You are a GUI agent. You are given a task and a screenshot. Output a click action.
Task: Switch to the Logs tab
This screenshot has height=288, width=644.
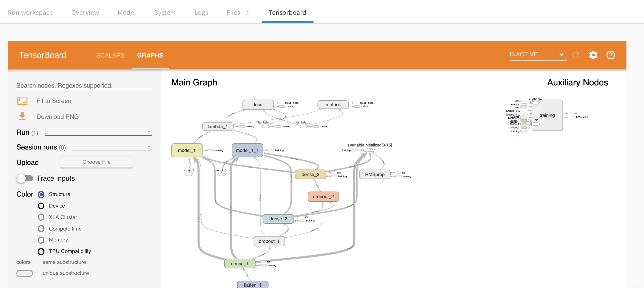click(201, 12)
